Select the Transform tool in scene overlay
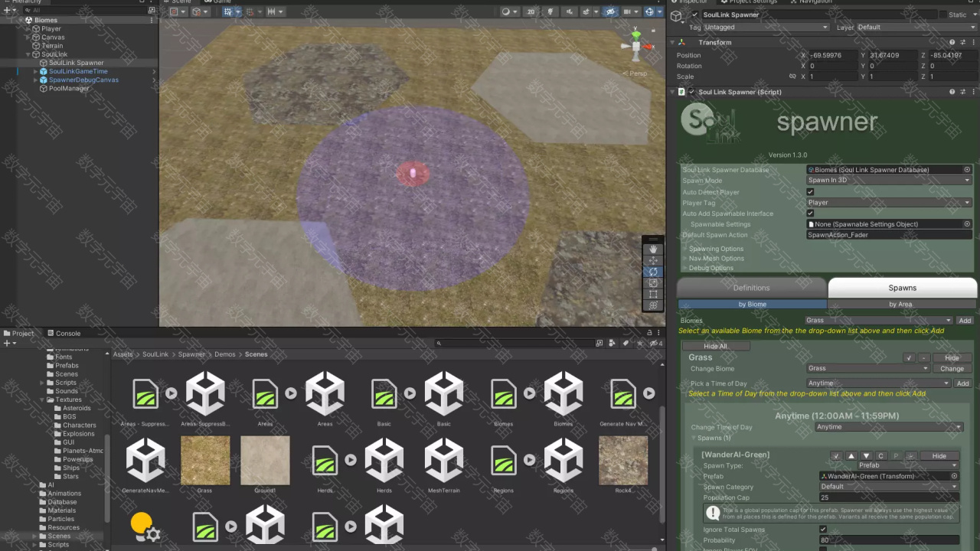The height and width of the screenshot is (551, 980). tap(653, 305)
